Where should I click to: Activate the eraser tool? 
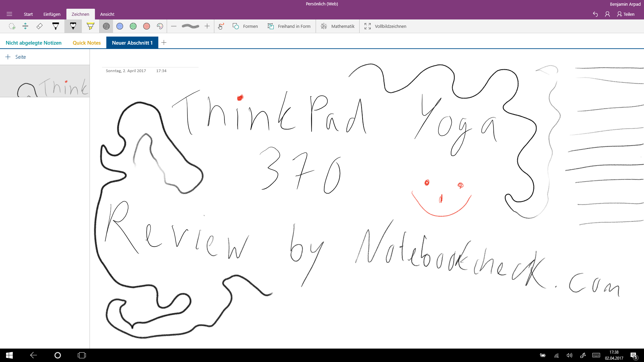[x=39, y=26]
